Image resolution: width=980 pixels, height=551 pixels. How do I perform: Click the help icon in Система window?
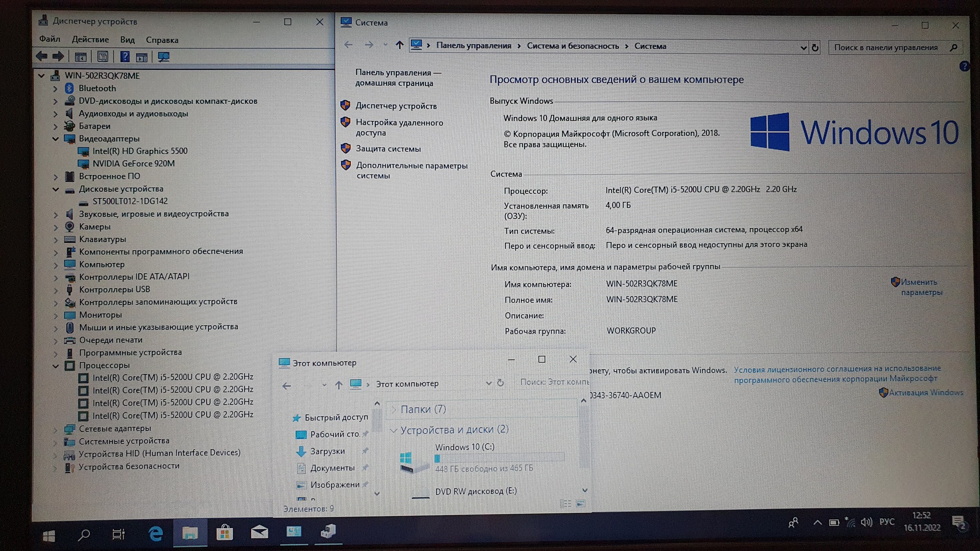pos(964,66)
